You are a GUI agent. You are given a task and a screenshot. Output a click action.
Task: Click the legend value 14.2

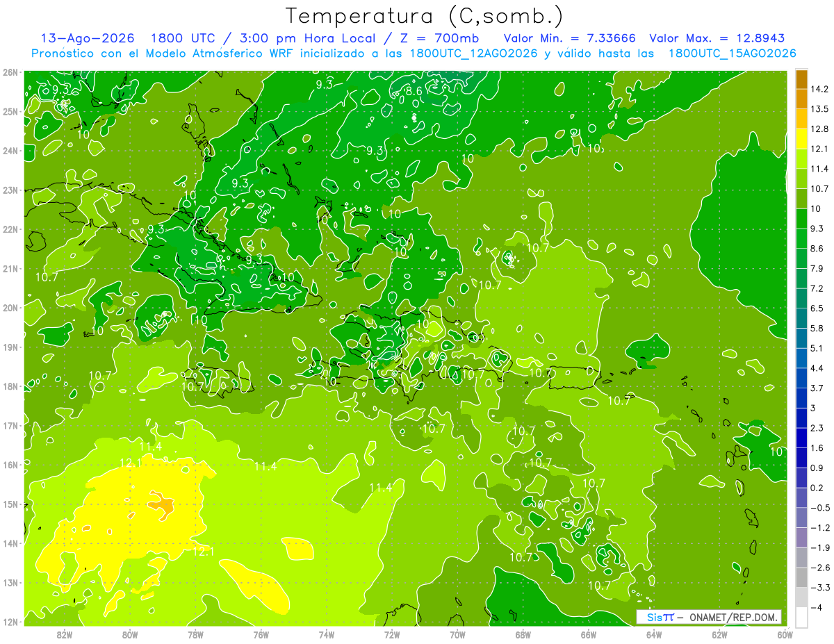[820, 89]
